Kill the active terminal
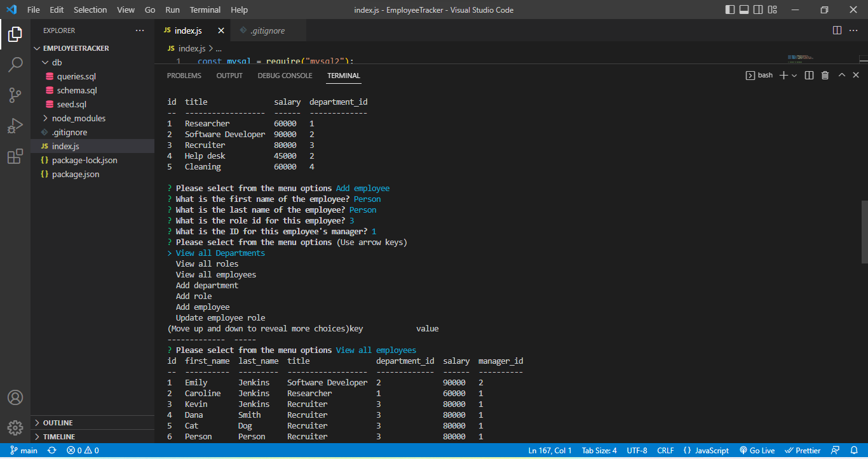This screenshot has width=868, height=459. (825, 75)
